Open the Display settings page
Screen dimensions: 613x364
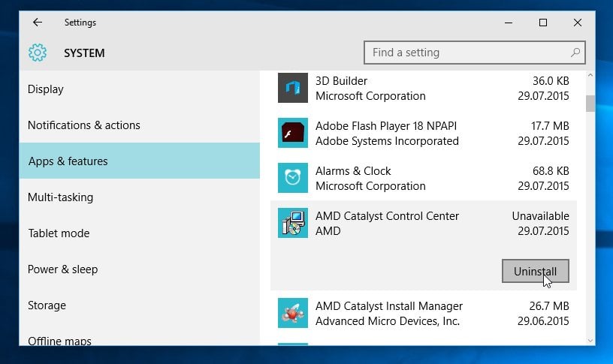click(46, 89)
